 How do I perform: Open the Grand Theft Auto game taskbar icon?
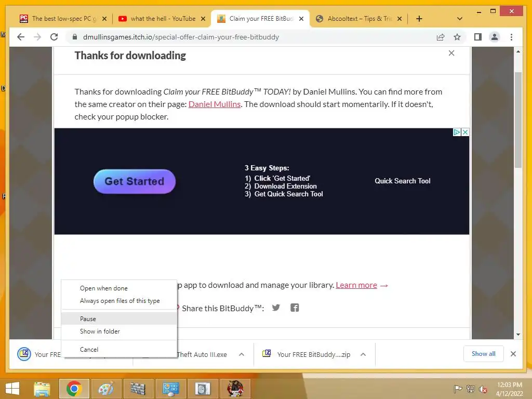(235, 389)
